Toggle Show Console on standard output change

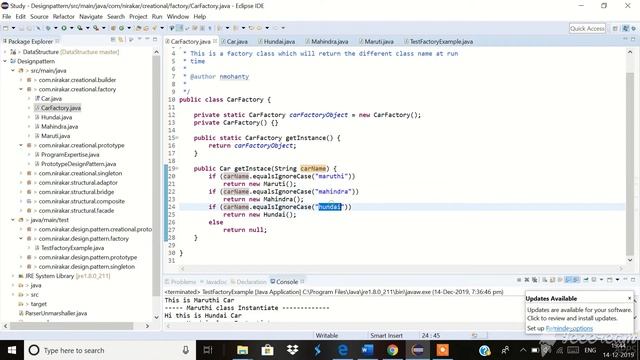568,280
